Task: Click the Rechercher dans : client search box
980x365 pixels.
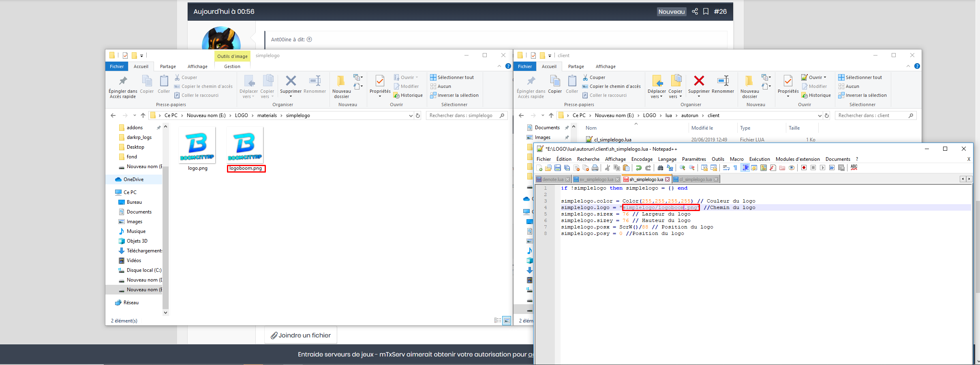Action: (875, 115)
